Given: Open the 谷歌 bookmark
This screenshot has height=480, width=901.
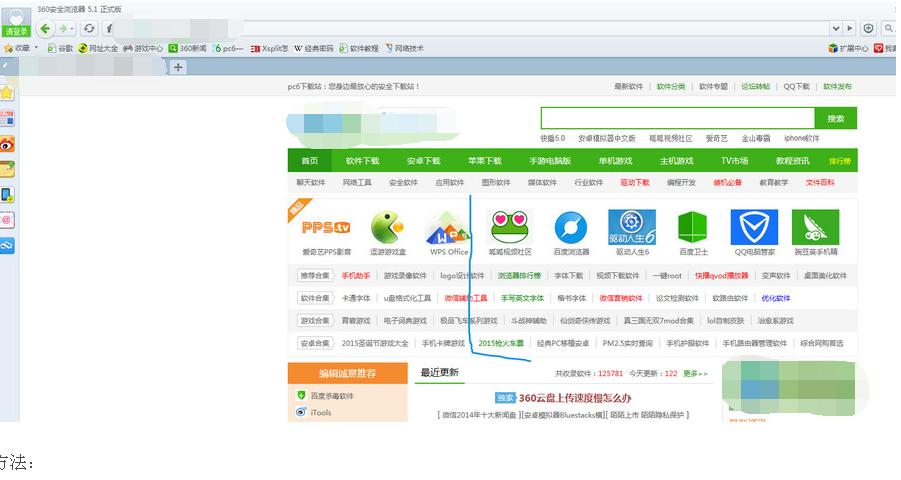Looking at the screenshot, I should tap(60, 48).
